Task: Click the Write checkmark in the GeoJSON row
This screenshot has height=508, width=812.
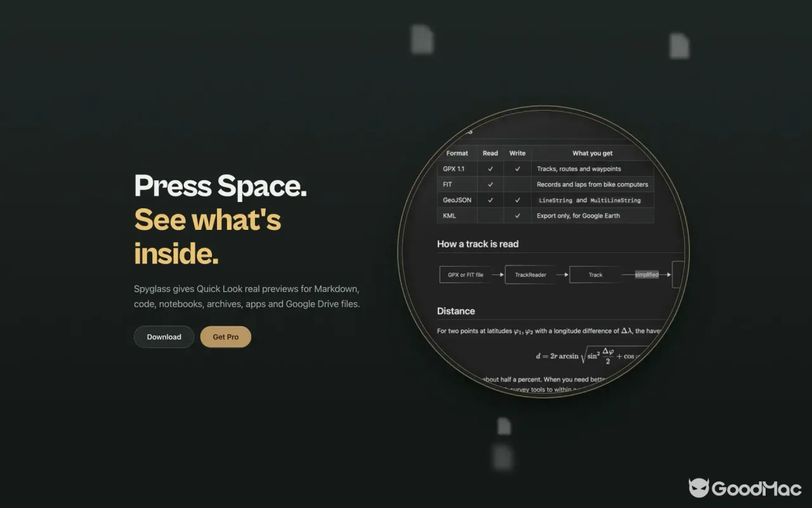Action: pyautogui.click(x=518, y=200)
